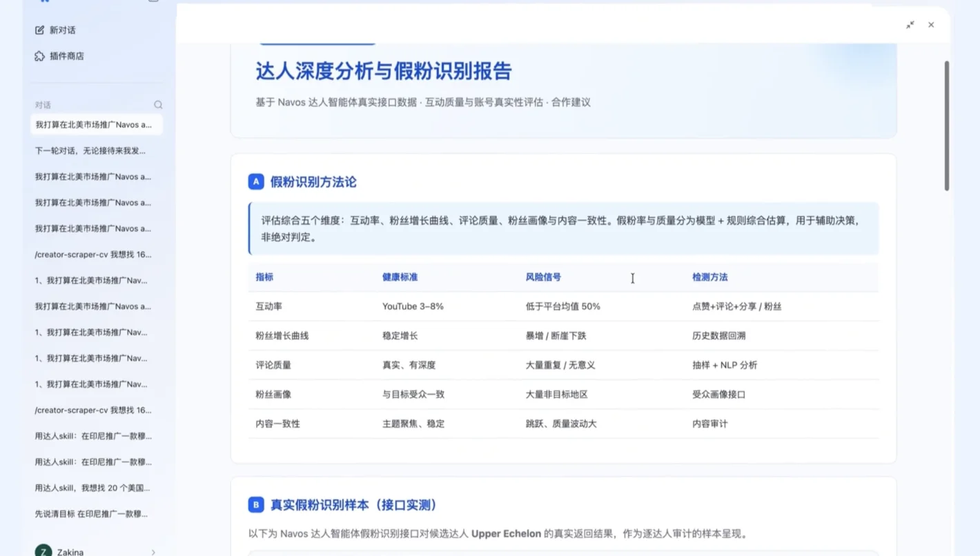Click the column header 风险信号
This screenshot has height=556, width=980.
tap(543, 277)
